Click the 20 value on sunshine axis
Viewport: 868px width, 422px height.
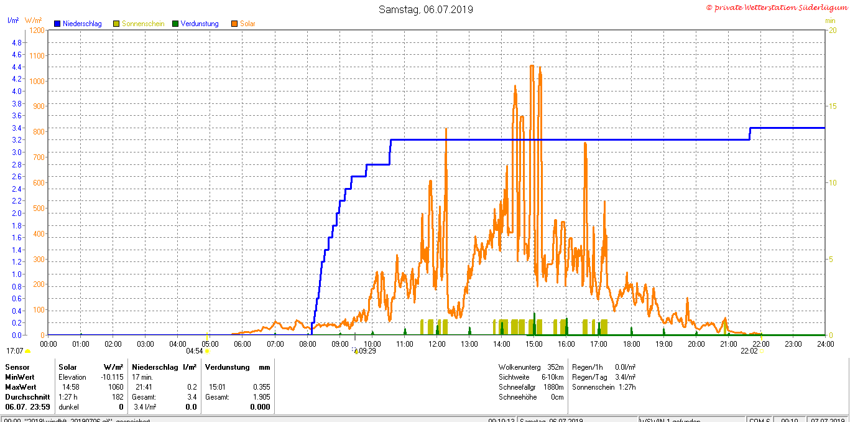coord(833,30)
